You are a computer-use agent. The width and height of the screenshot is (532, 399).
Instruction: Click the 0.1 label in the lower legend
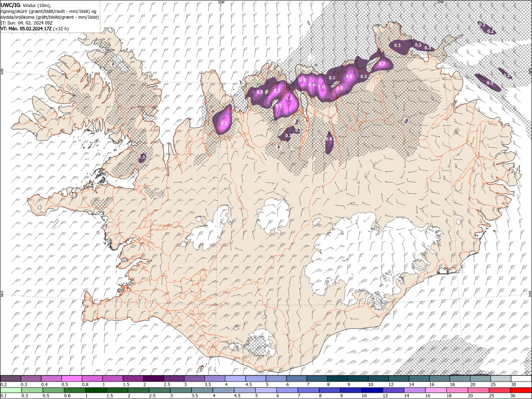click(x=3, y=396)
